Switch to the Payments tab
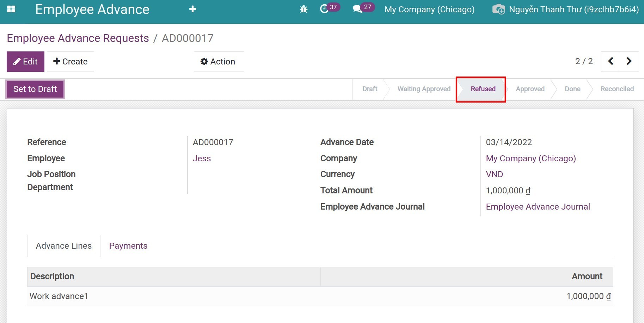The image size is (644, 323). tap(128, 246)
